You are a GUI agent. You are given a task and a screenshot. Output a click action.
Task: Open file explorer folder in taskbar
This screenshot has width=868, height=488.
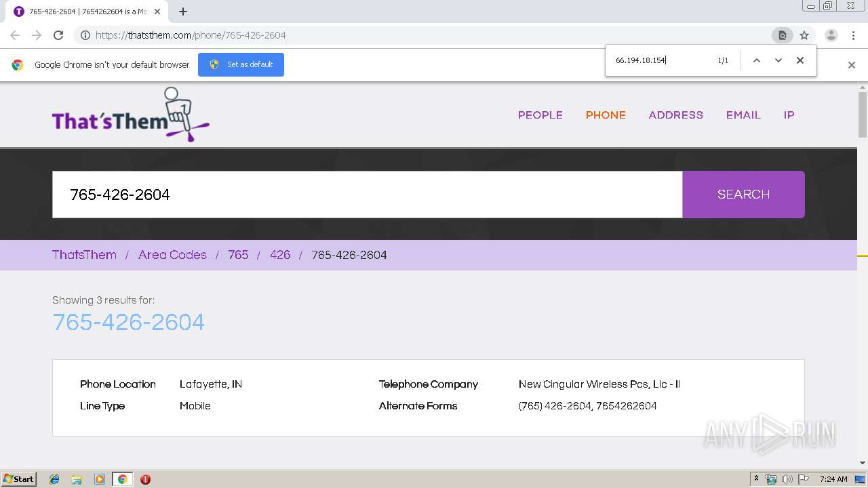(x=77, y=479)
